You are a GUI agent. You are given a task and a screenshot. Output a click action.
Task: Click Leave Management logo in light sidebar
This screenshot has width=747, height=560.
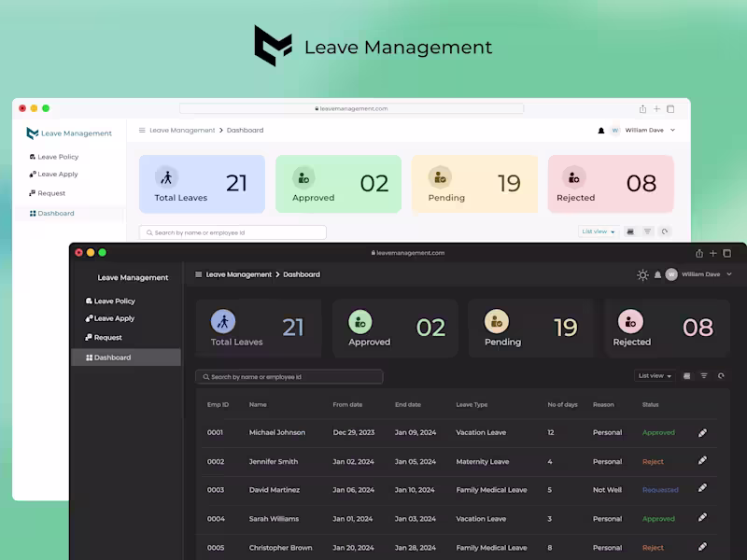pos(69,133)
